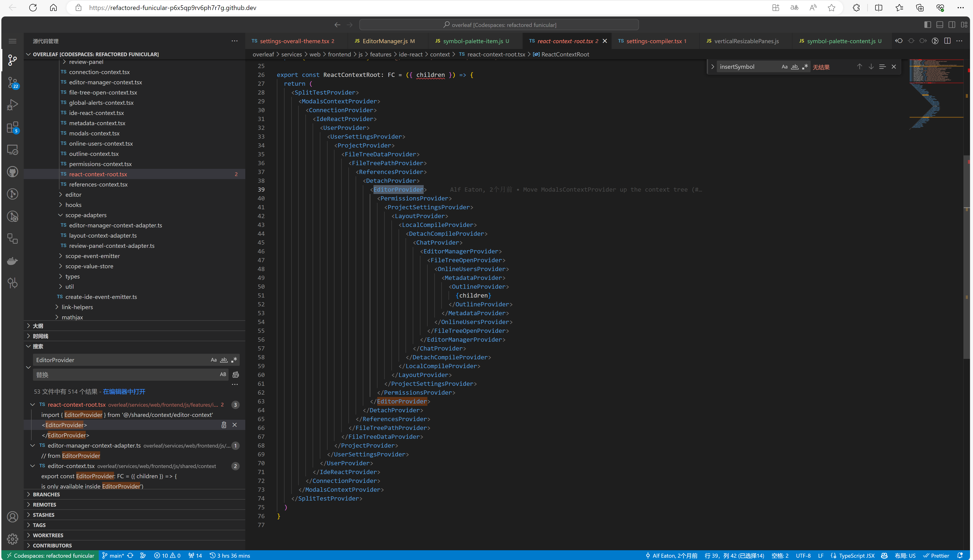Click the editor vertical scrollbar
The image size is (973, 560).
click(966, 257)
